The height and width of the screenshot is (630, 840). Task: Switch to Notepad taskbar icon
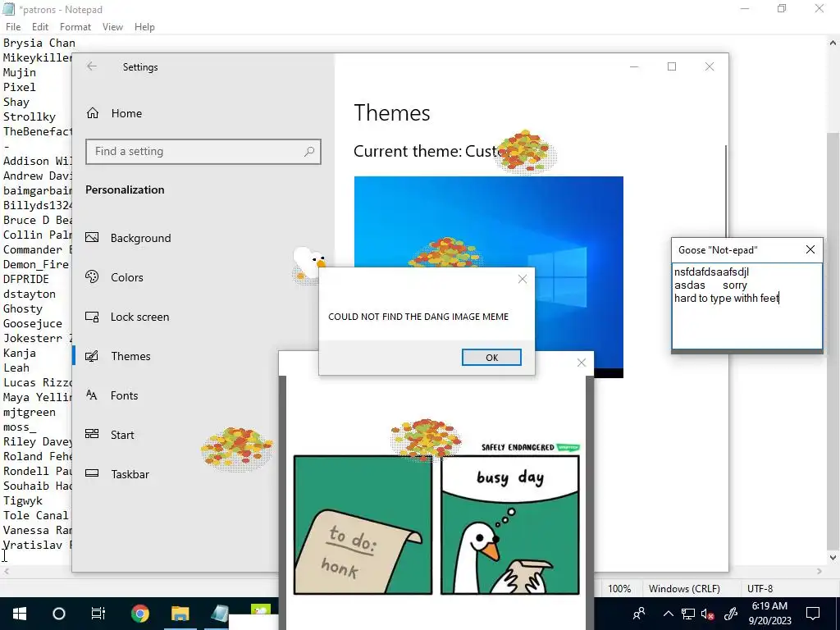coord(220,614)
